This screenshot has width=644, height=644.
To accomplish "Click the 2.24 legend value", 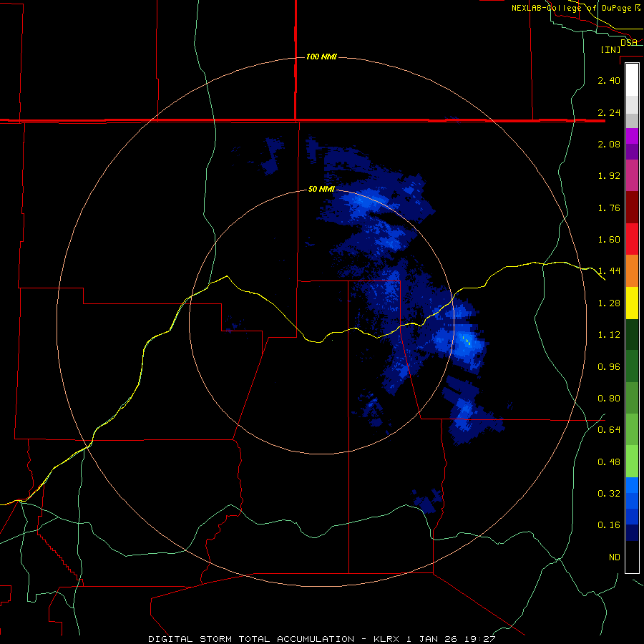I will [609, 112].
